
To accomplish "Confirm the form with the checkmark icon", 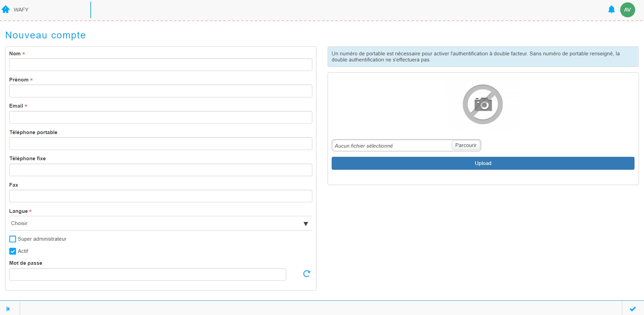I will pyautogui.click(x=632, y=309).
